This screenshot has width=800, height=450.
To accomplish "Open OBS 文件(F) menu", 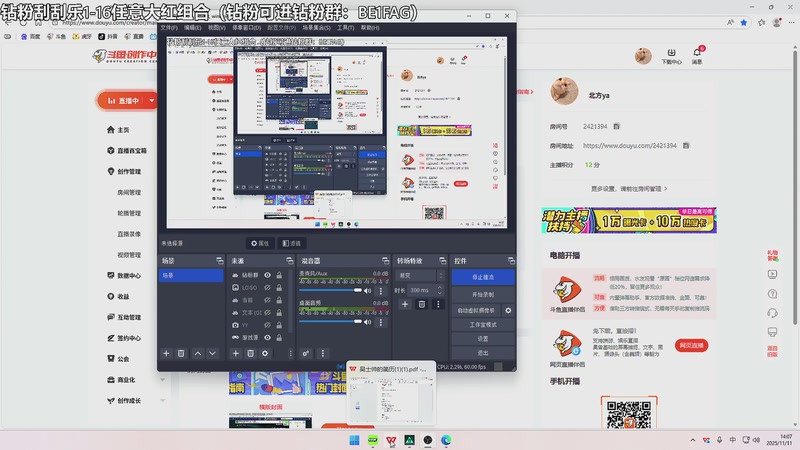I will [x=169, y=28].
